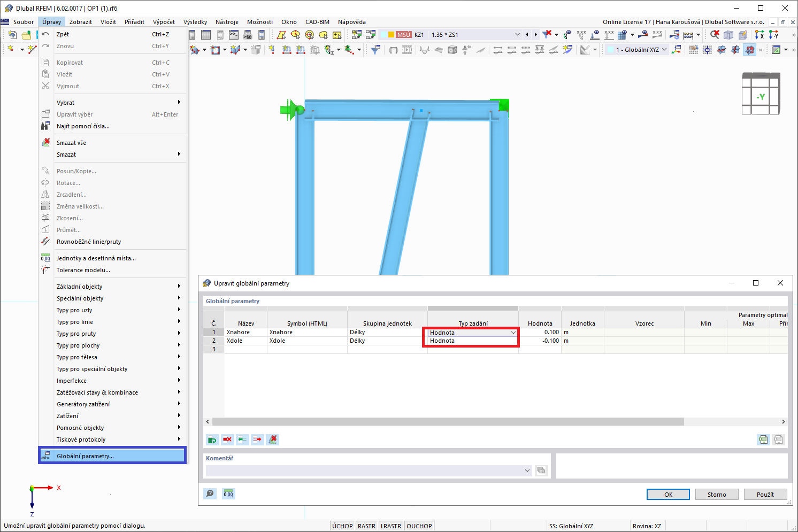
Task: Select Rovnoběžné linie/pruty entry
Action: 113,242
